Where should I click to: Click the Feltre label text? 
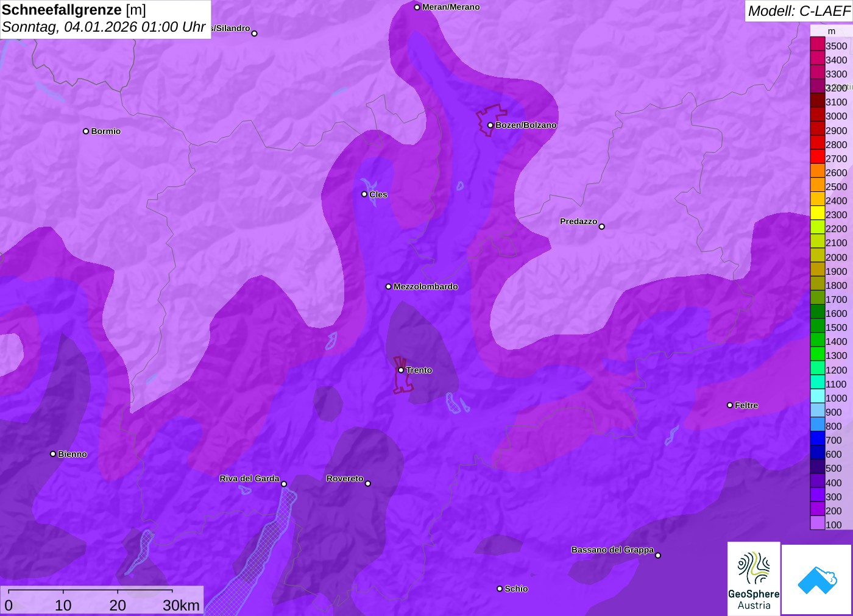point(746,405)
